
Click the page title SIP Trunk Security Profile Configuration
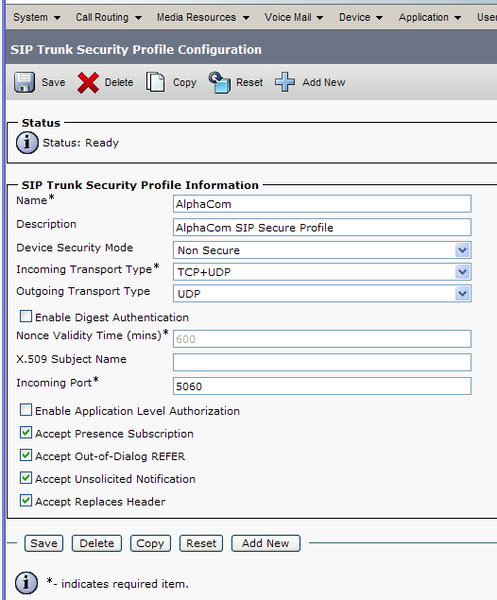pyautogui.click(x=136, y=50)
